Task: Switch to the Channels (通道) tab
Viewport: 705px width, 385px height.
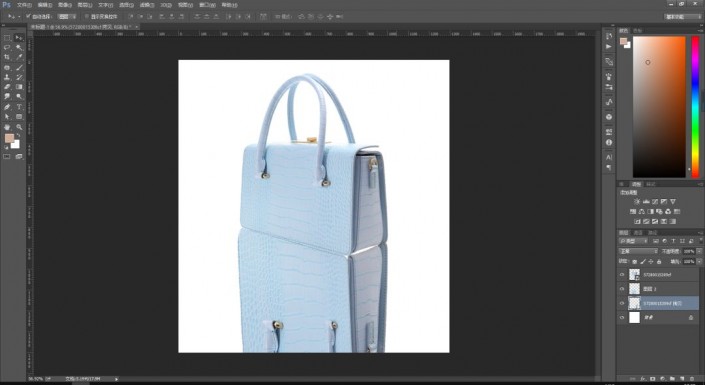Action: pos(638,233)
